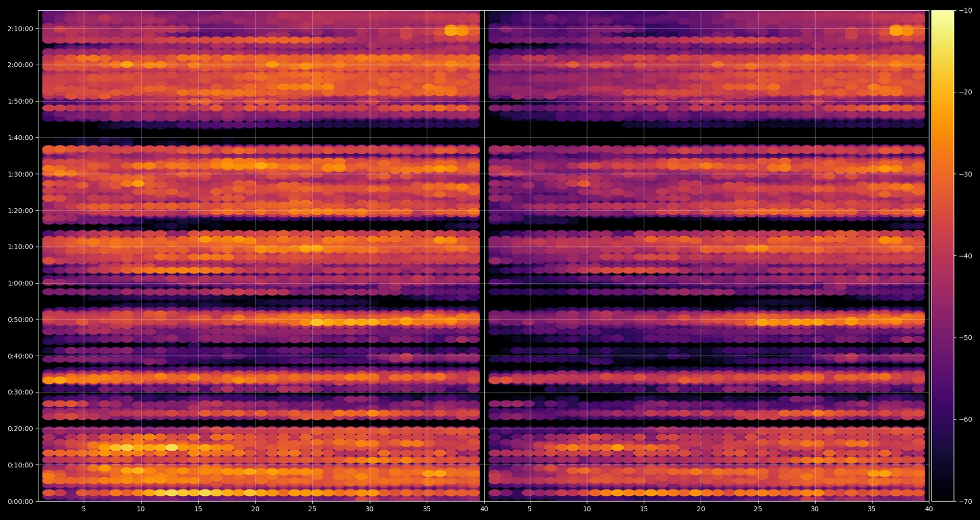Click x-axis label 15 under the left plot
This screenshot has height=520, width=980.
(198, 509)
